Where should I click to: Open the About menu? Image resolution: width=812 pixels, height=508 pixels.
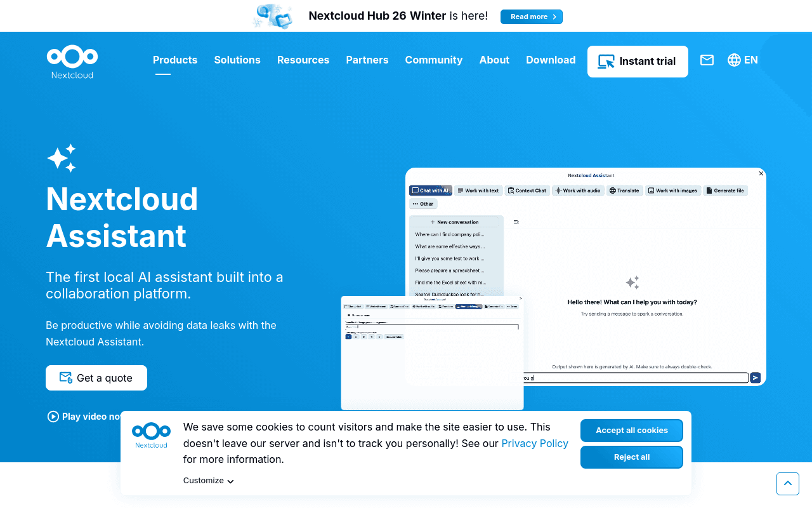point(494,60)
